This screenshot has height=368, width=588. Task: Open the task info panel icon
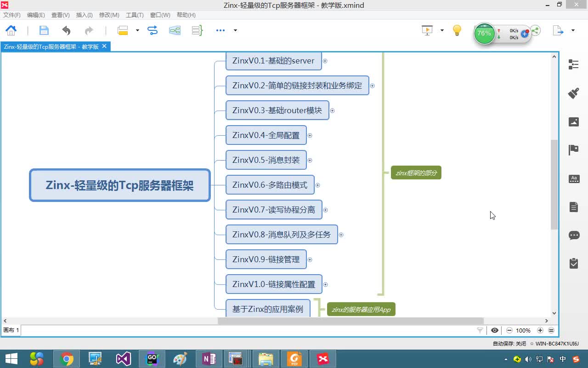574,263
